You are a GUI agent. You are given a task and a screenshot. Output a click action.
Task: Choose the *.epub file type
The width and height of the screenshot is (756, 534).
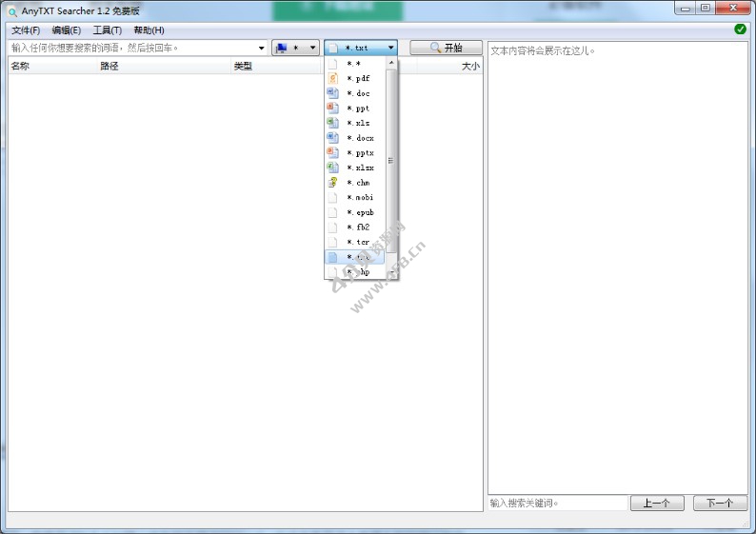coord(355,212)
